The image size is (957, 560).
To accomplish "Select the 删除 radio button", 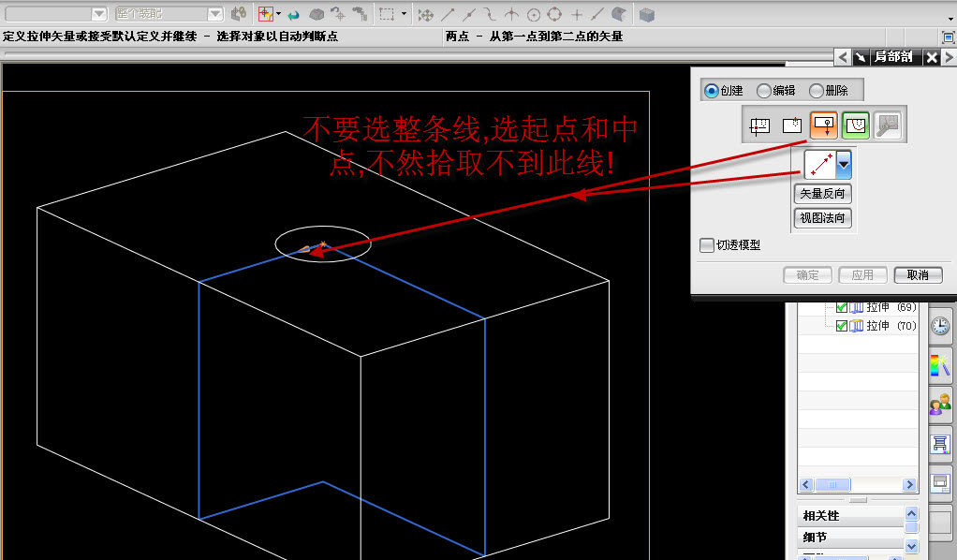I will pos(816,91).
